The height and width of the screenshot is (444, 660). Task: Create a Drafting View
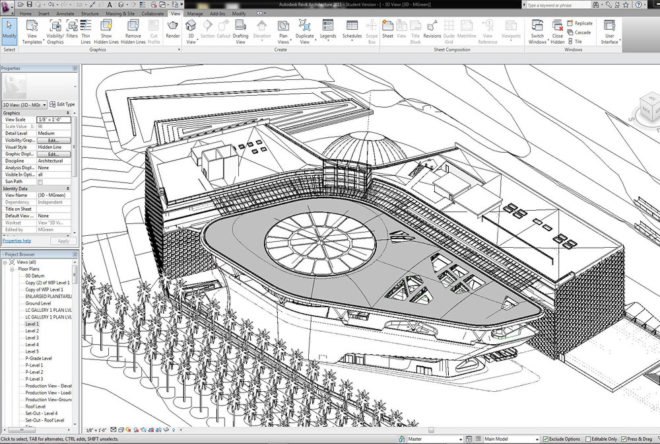pyautogui.click(x=240, y=32)
